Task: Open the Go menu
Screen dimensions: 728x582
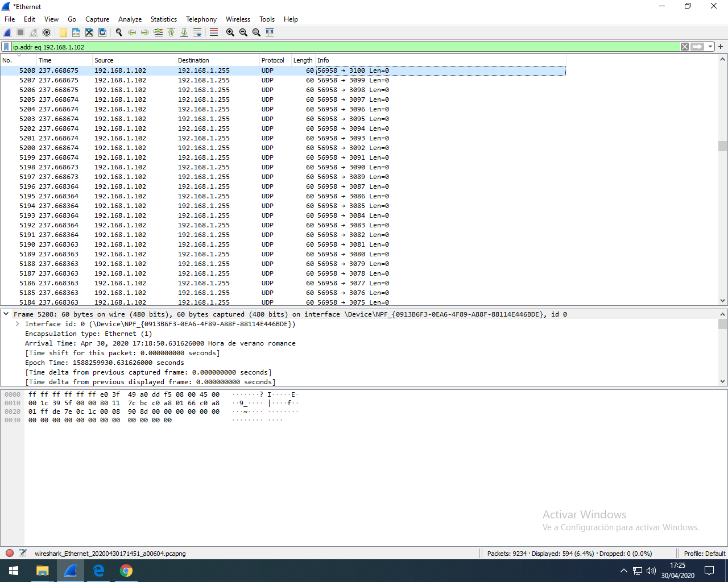Action: point(72,19)
